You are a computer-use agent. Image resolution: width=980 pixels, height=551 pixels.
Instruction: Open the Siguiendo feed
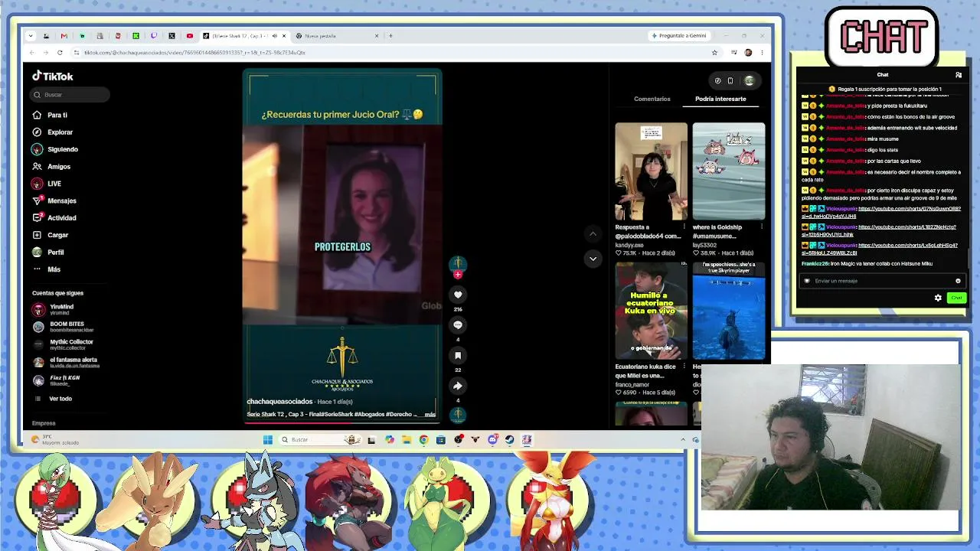[55, 149]
